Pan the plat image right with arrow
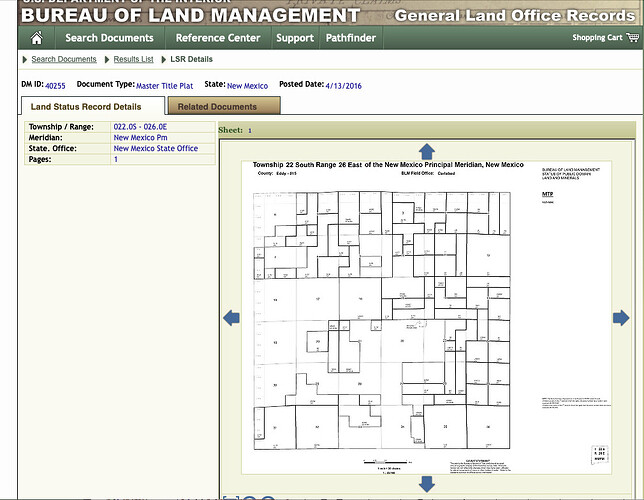This screenshot has height=500, width=644. pos(621,318)
